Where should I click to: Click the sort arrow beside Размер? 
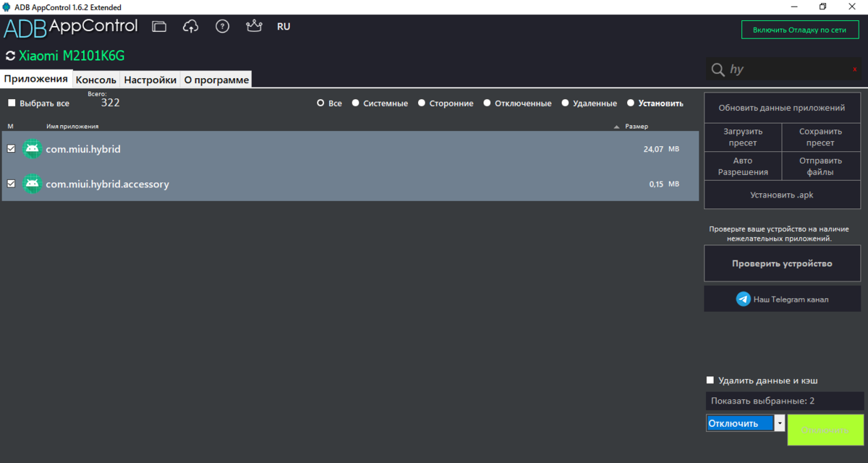(x=616, y=127)
